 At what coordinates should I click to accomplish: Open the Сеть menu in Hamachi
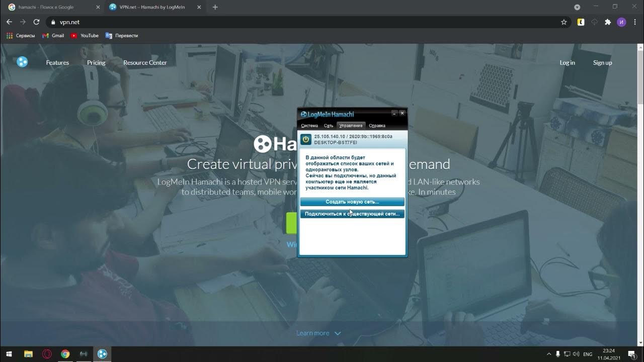(x=329, y=126)
